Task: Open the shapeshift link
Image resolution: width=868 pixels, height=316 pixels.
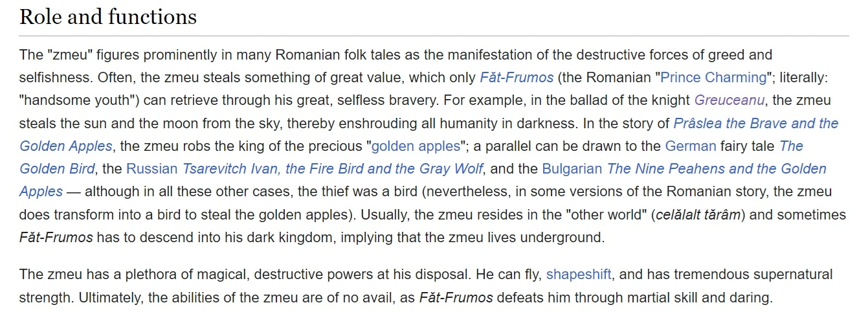Action: (x=579, y=275)
